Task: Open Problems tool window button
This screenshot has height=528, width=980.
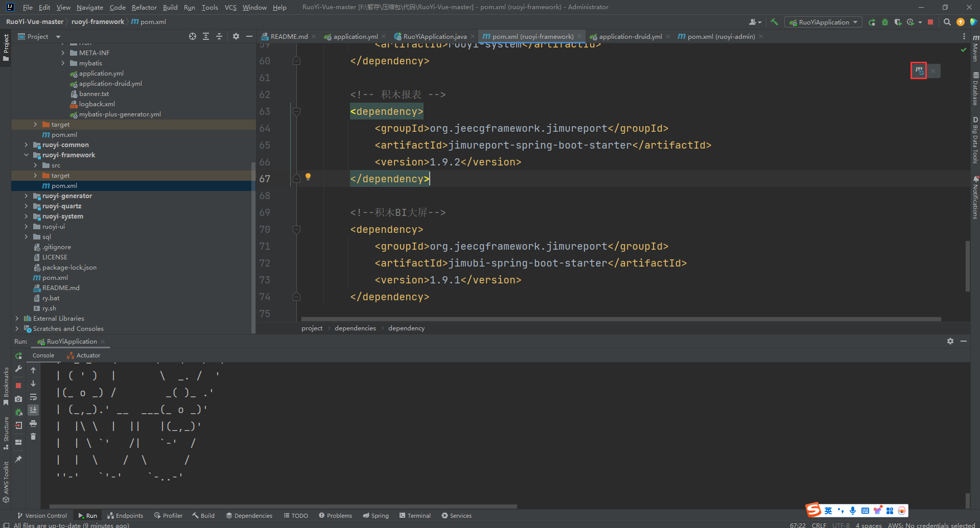Action: point(335,516)
